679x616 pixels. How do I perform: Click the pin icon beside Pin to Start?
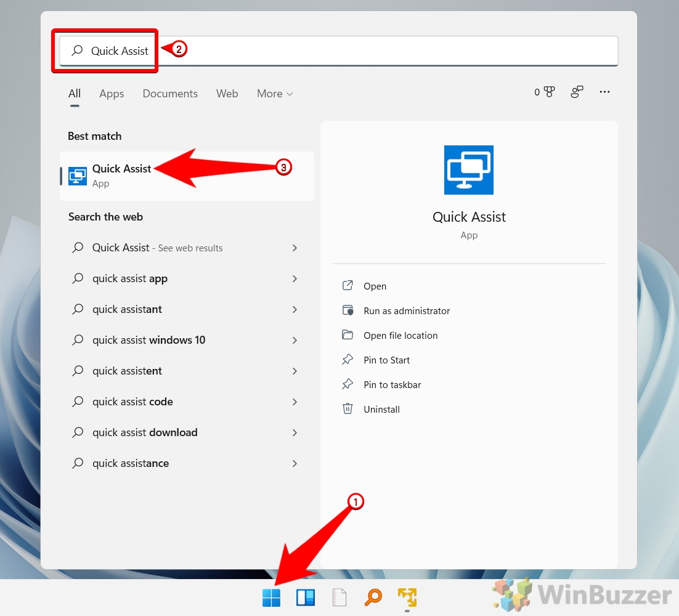tap(348, 359)
